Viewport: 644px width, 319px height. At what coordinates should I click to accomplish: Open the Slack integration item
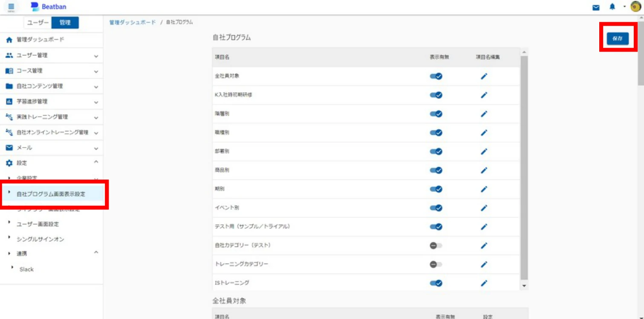(x=26, y=270)
